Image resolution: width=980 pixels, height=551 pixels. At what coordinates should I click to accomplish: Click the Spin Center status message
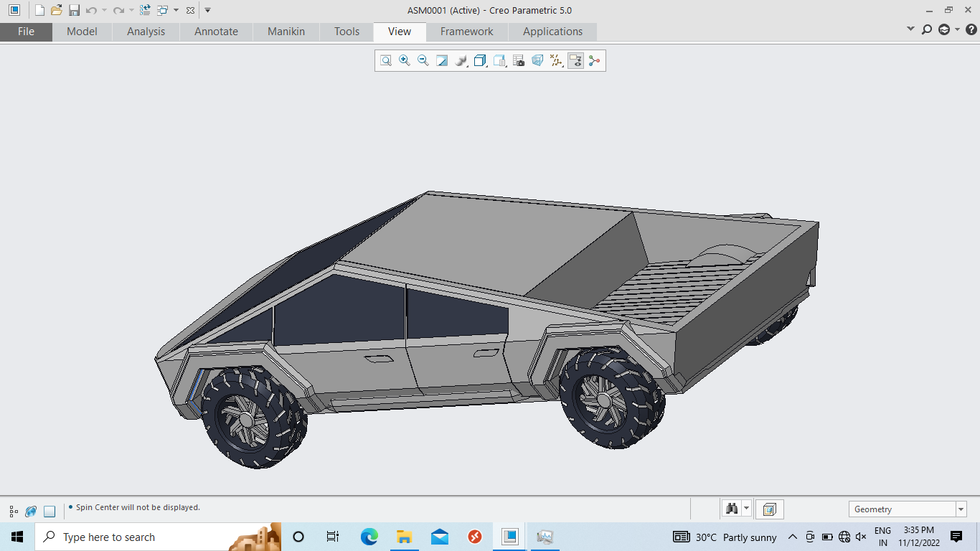(138, 507)
